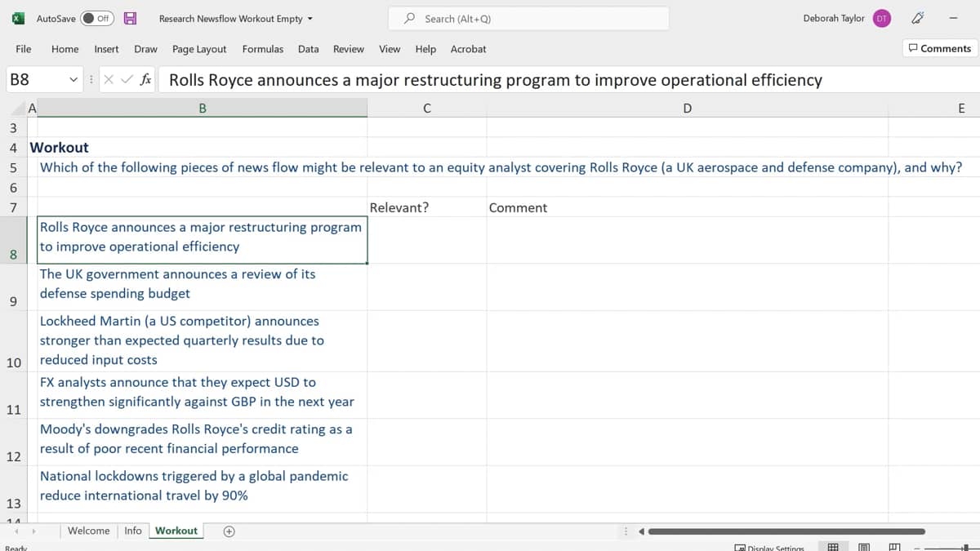Click the 'Relevant?' header cell
The width and height of the screenshot is (980, 551).
[427, 207]
